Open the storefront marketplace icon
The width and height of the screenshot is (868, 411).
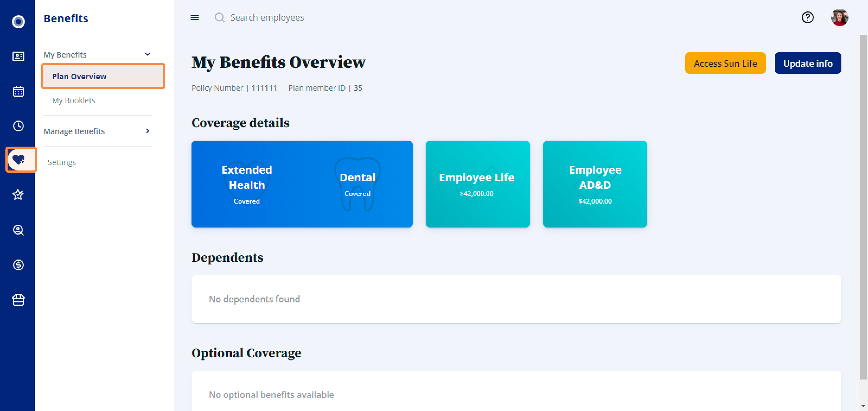tap(18, 299)
